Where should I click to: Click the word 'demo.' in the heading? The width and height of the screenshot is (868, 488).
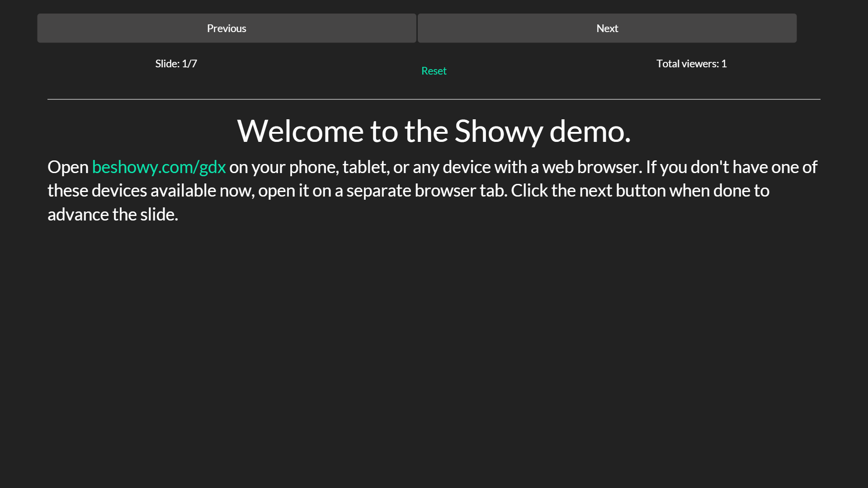coord(590,131)
